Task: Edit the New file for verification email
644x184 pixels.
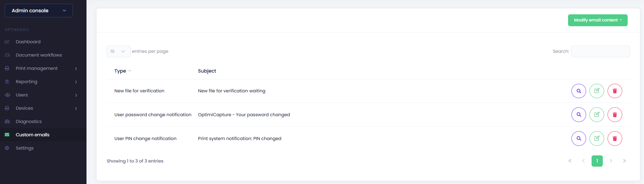Action: point(597,91)
